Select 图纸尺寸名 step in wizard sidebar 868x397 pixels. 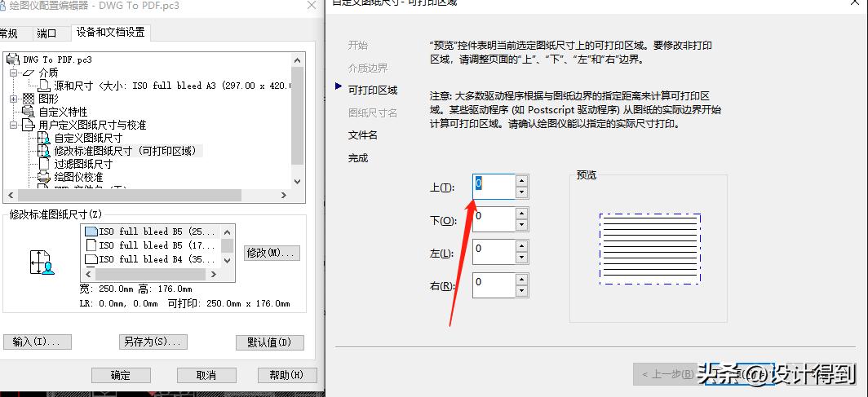tap(373, 112)
